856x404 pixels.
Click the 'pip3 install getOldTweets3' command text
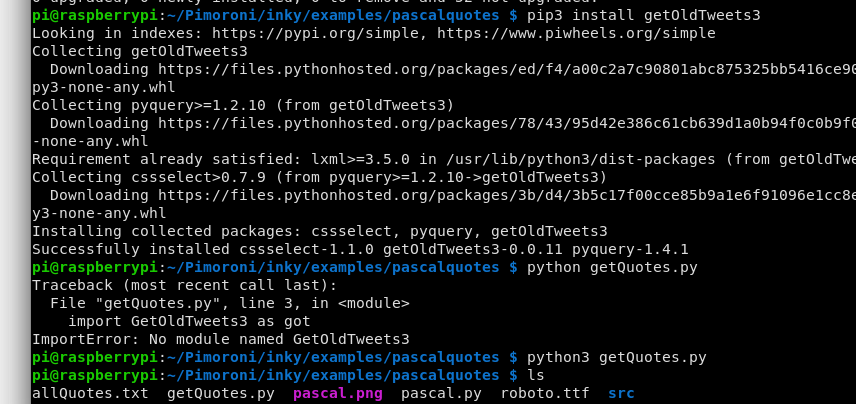643,15
